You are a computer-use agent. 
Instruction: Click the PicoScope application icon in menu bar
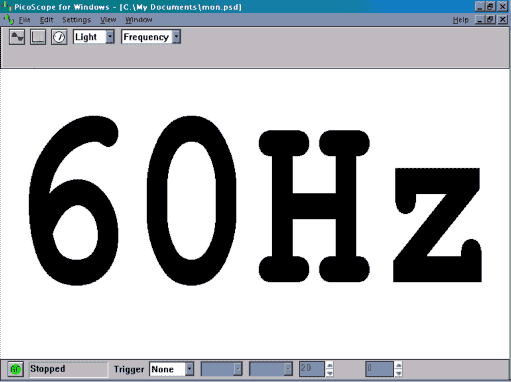point(8,20)
